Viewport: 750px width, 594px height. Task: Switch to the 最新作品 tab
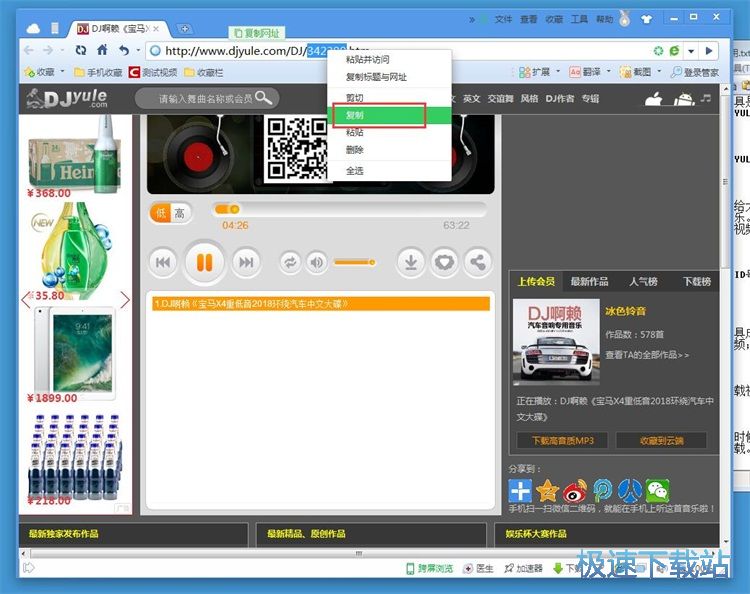point(589,282)
